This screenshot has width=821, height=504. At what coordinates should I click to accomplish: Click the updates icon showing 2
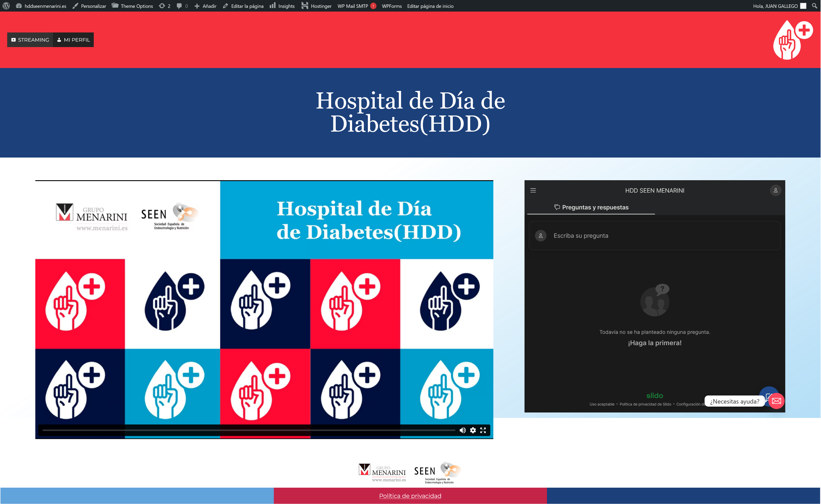click(165, 6)
